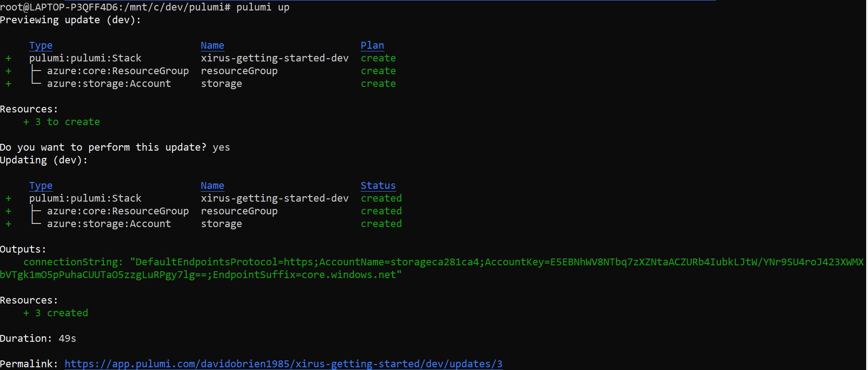The image size is (868, 370).
Task: Open the Pulumi update permalink
Action: point(283,364)
